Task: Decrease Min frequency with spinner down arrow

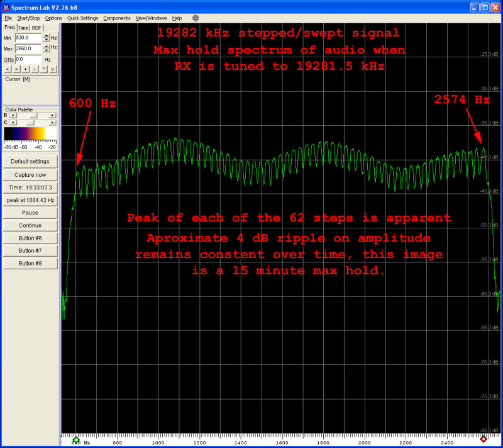Action: pyautogui.click(x=46, y=40)
